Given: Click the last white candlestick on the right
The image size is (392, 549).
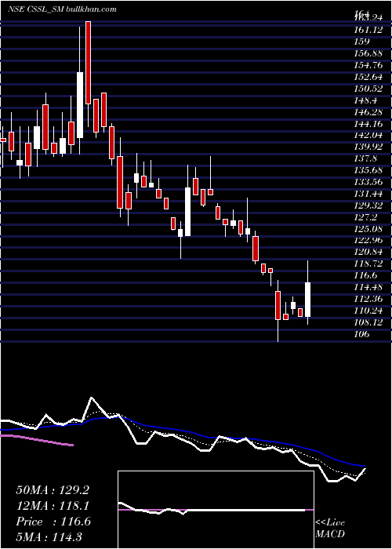Looking at the screenshot, I should [308, 300].
